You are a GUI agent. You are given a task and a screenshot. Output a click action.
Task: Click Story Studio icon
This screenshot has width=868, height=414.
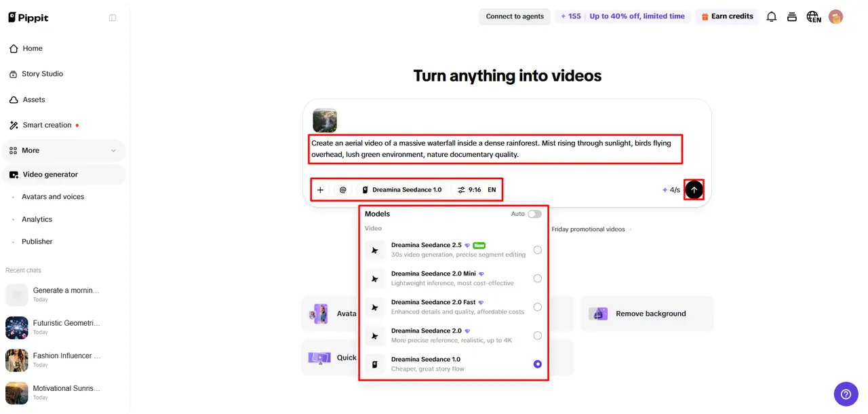click(x=14, y=74)
